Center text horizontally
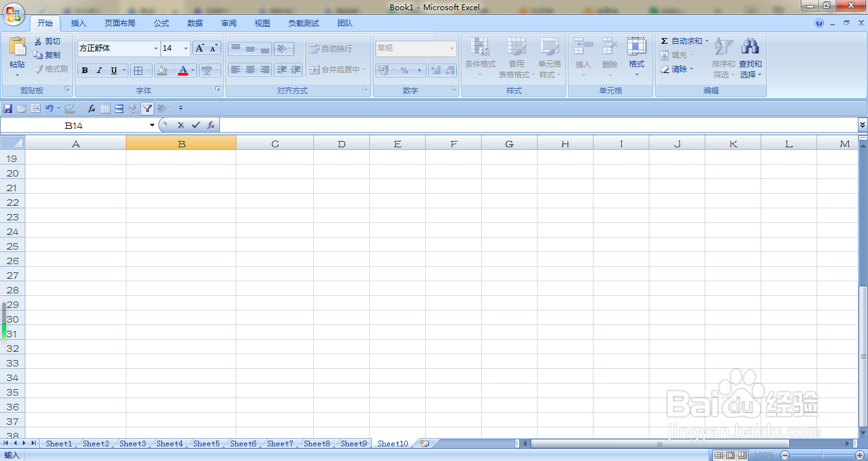 (250, 70)
